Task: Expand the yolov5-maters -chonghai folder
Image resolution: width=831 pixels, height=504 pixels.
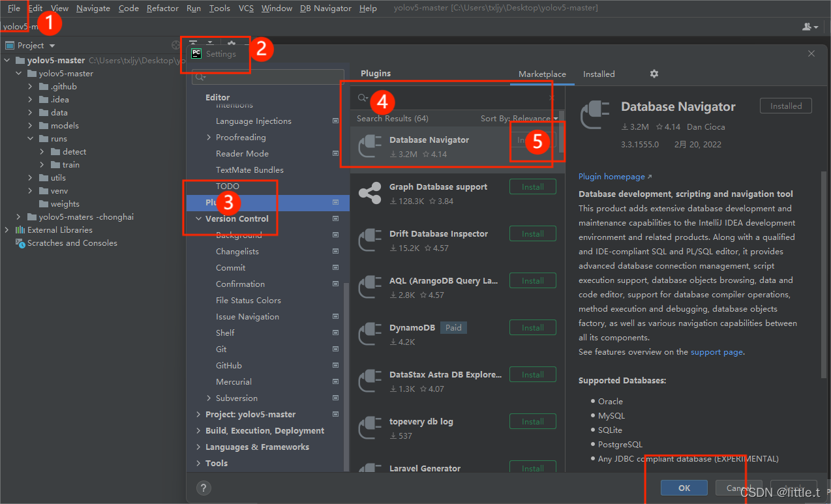Action: click(x=19, y=217)
